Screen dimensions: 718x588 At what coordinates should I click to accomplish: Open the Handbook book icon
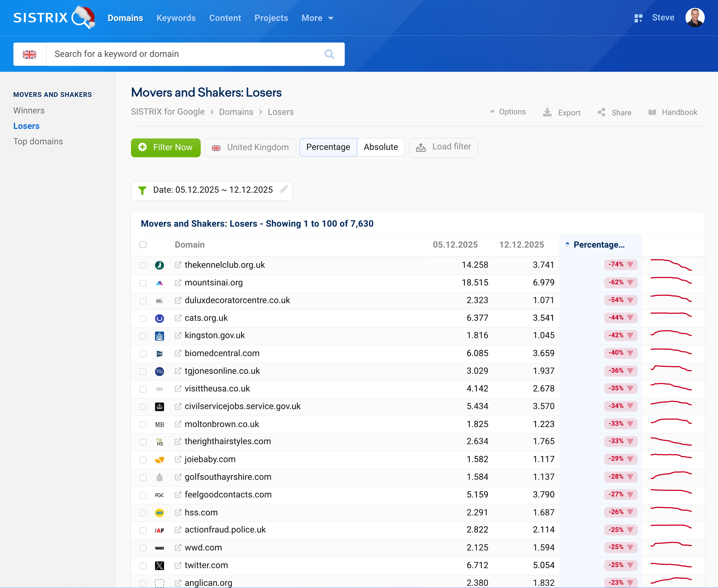click(x=652, y=112)
